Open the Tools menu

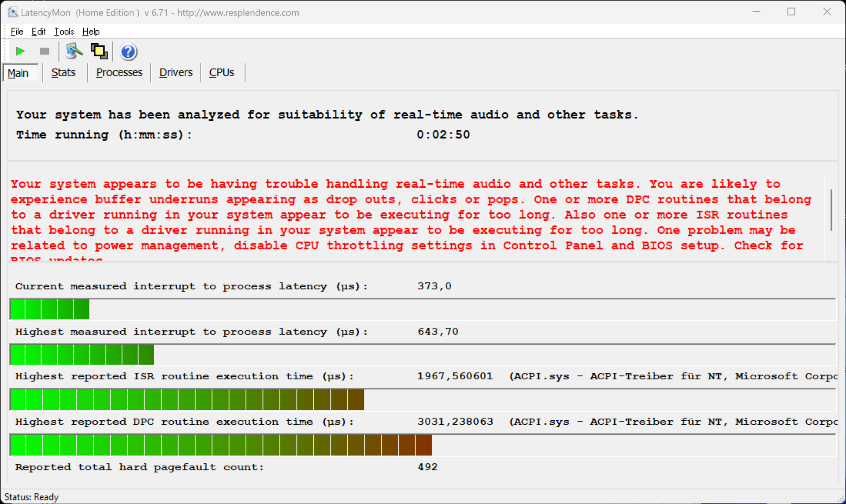pos(64,31)
